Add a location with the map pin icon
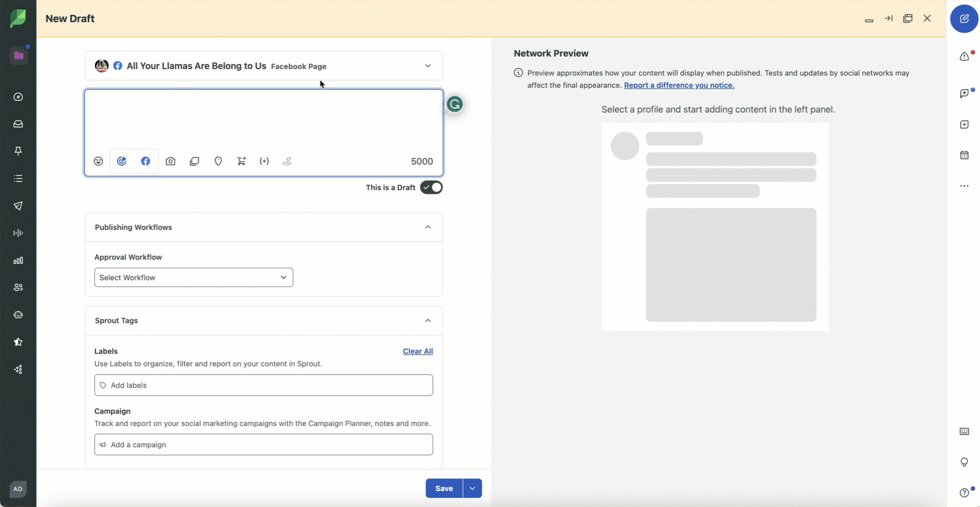Viewport: 980px width, 507px height. [x=218, y=161]
